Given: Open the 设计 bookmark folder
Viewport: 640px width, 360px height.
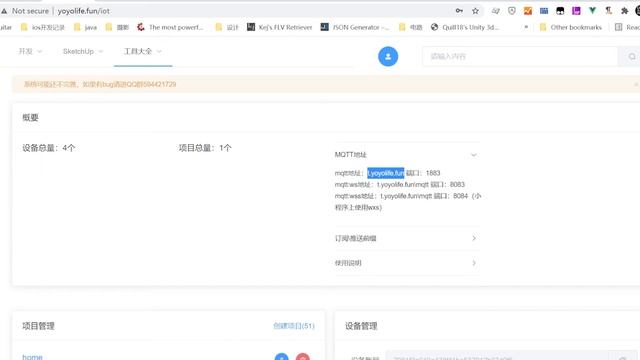Looking at the screenshot, I should click(227, 27).
